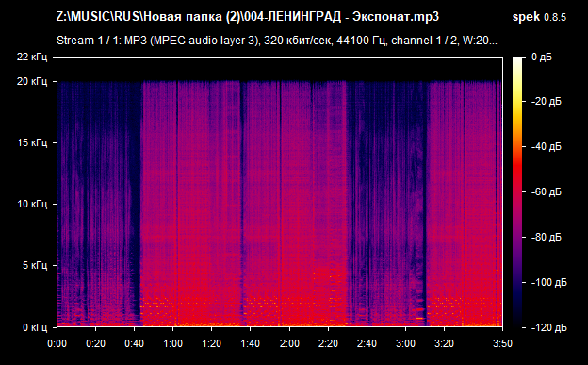Screen dimensions: 588x365
Task: Click the -20 дБ level label
Action: 547,102
